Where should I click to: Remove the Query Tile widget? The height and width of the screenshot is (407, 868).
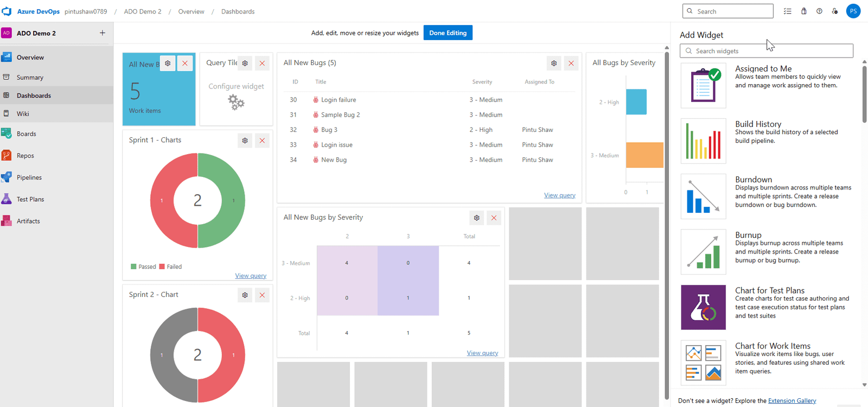[x=262, y=63]
